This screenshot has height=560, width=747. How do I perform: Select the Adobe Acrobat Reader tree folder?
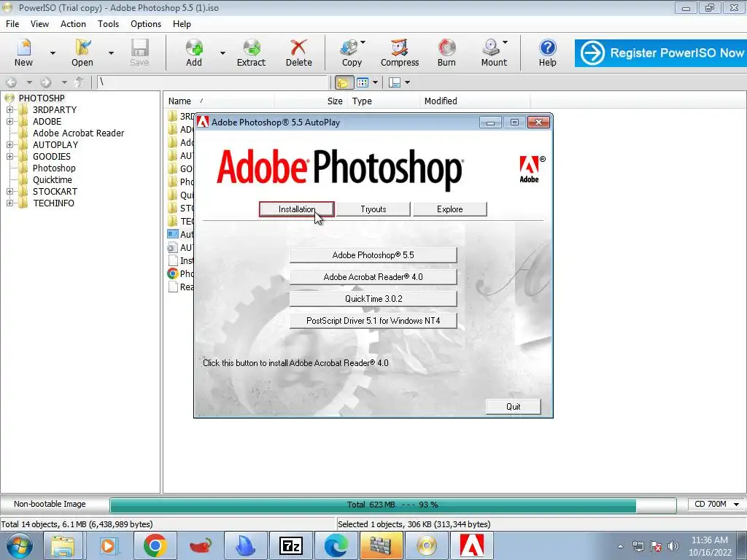pos(78,133)
